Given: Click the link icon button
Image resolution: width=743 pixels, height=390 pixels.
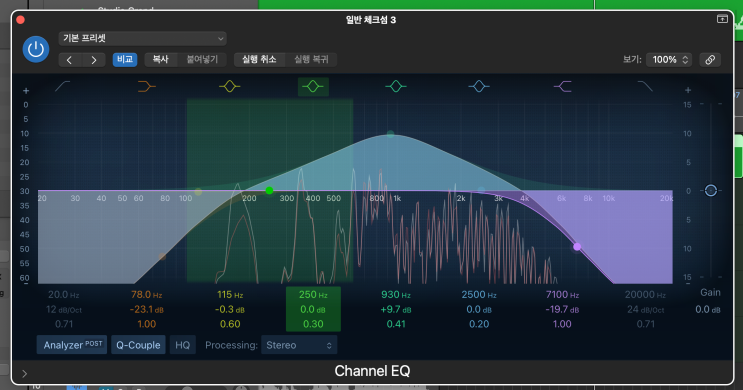Looking at the screenshot, I should [x=710, y=60].
